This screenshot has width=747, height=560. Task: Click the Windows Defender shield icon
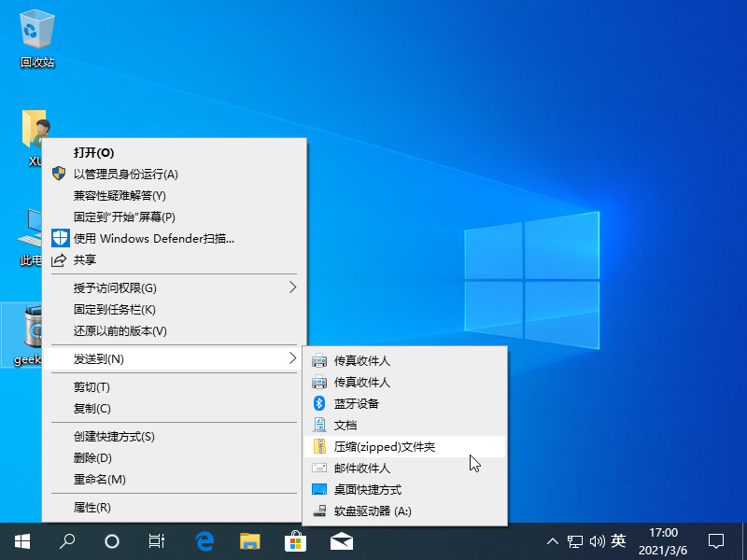coord(60,238)
